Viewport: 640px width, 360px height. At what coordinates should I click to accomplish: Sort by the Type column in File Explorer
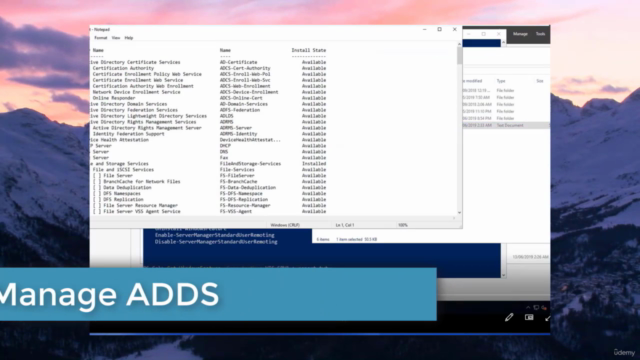(501, 81)
